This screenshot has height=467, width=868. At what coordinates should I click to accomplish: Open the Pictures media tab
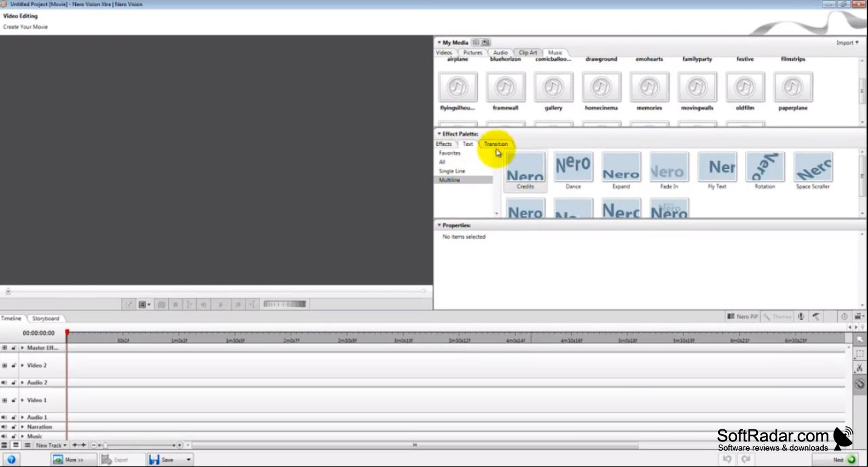473,53
